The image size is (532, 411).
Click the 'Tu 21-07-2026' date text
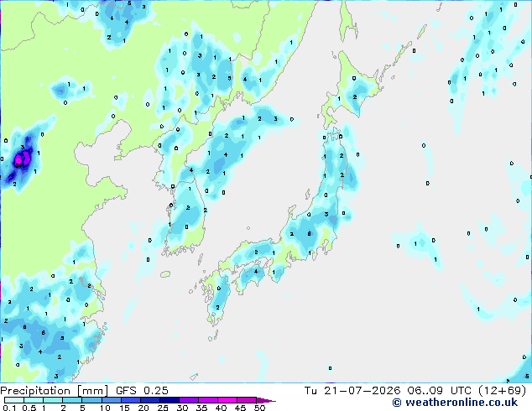pos(352,391)
